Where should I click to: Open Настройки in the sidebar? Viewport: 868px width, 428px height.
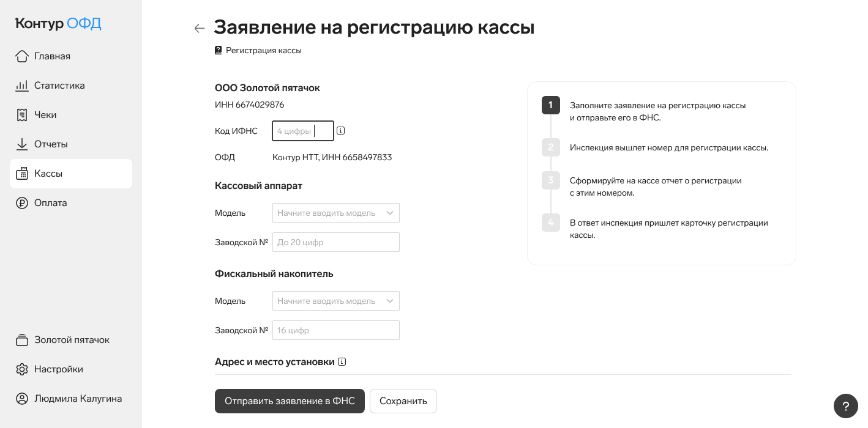(x=58, y=369)
